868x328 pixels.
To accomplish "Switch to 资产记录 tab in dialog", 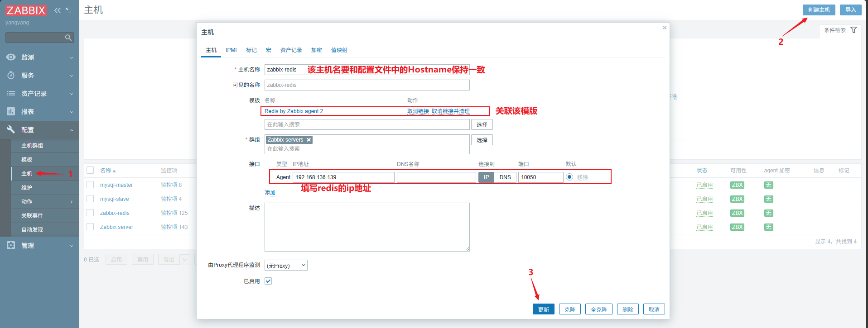I will [x=291, y=50].
